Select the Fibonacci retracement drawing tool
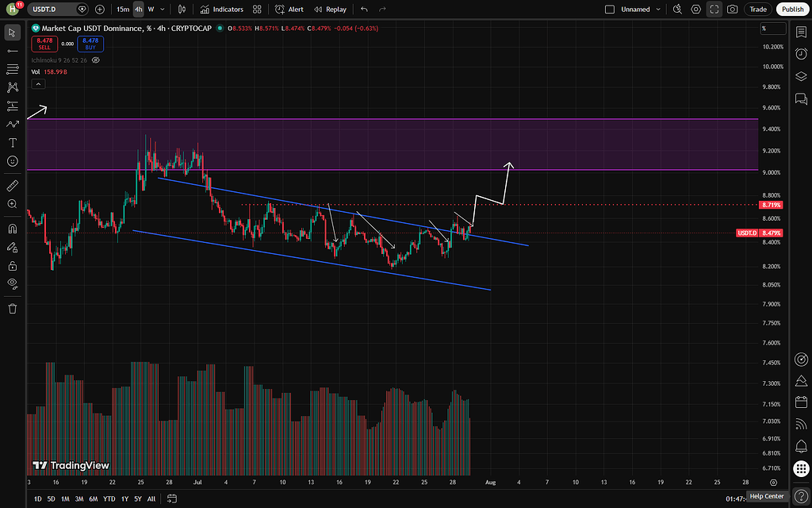Viewport: 812px width, 508px height. [13, 69]
